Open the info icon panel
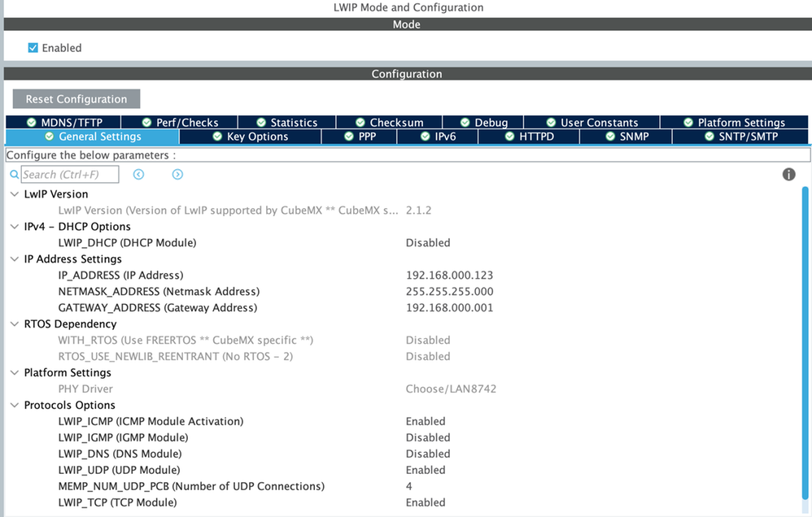This screenshot has height=517, width=812. (788, 175)
